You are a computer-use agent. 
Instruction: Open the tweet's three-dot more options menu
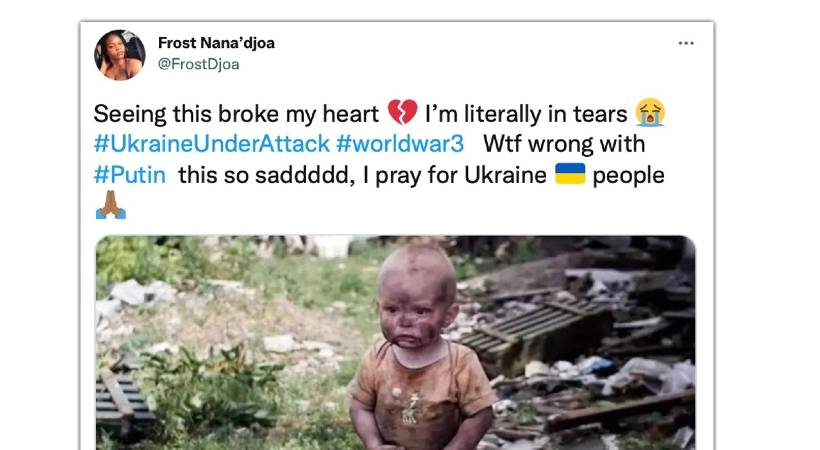(686, 43)
